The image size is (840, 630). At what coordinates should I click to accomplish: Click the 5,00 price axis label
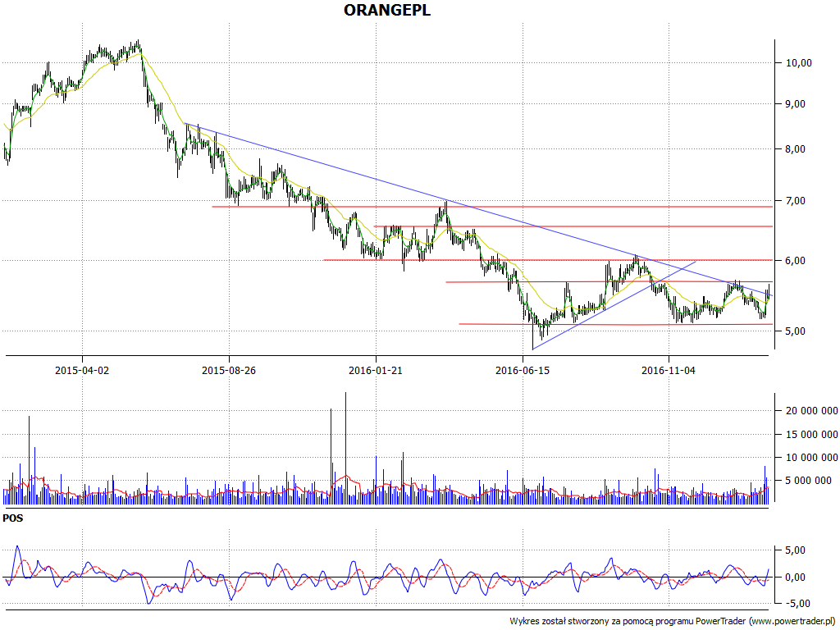pos(796,331)
